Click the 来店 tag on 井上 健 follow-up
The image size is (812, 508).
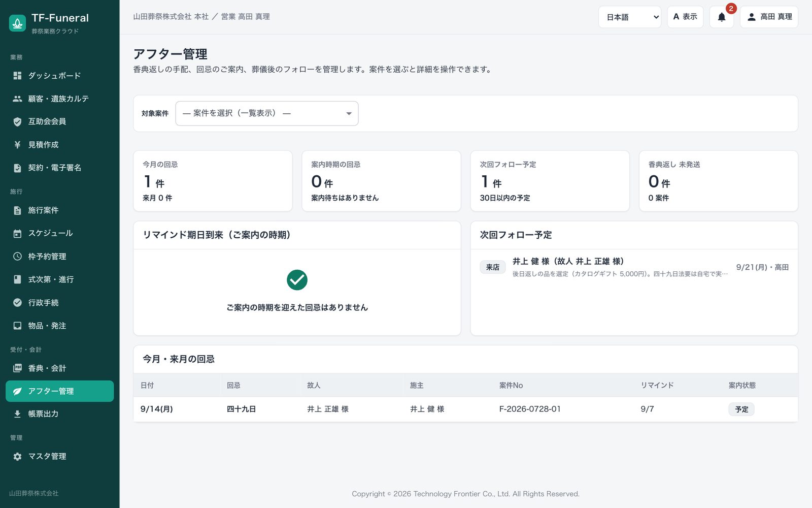493,267
